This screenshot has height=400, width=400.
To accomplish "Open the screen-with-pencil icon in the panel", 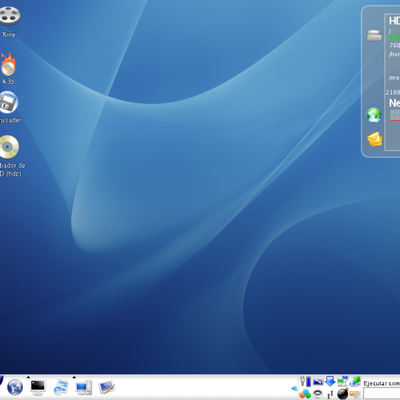I will pos(107,387).
